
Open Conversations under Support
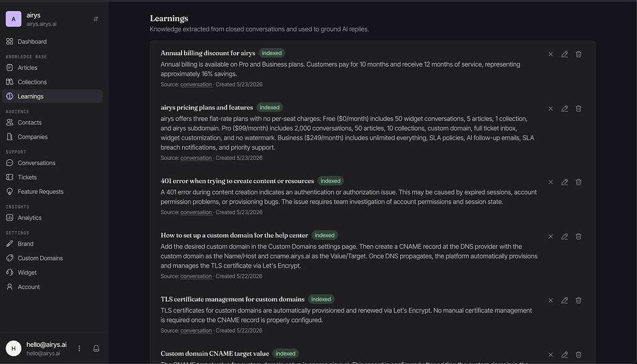pyautogui.click(x=52, y=163)
